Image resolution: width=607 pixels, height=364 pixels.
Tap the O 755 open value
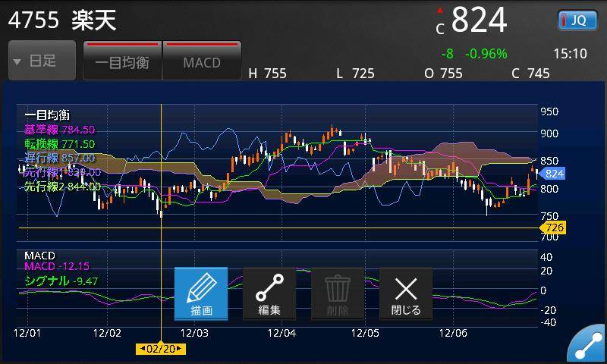[444, 73]
